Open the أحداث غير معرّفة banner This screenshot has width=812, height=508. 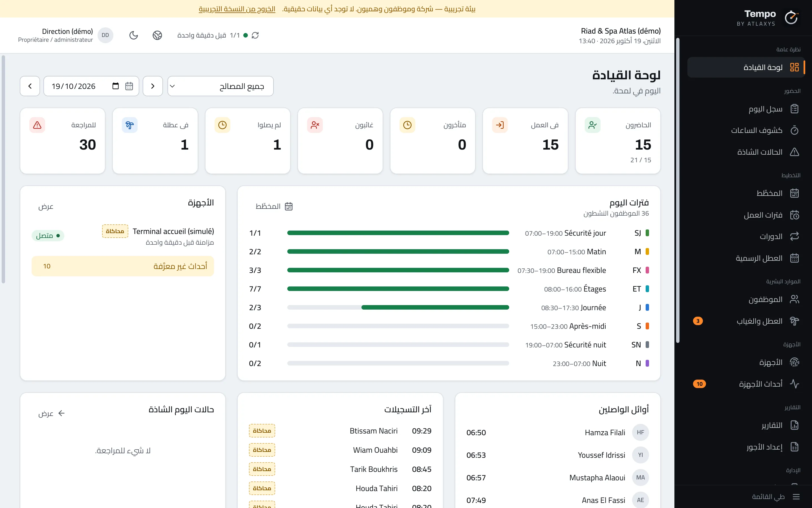(123, 266)
